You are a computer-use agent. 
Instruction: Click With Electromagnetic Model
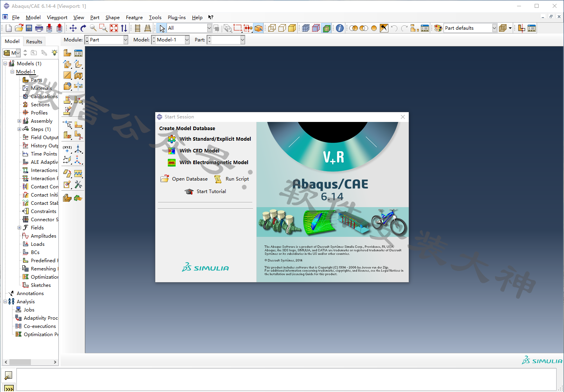click(214, 162)
